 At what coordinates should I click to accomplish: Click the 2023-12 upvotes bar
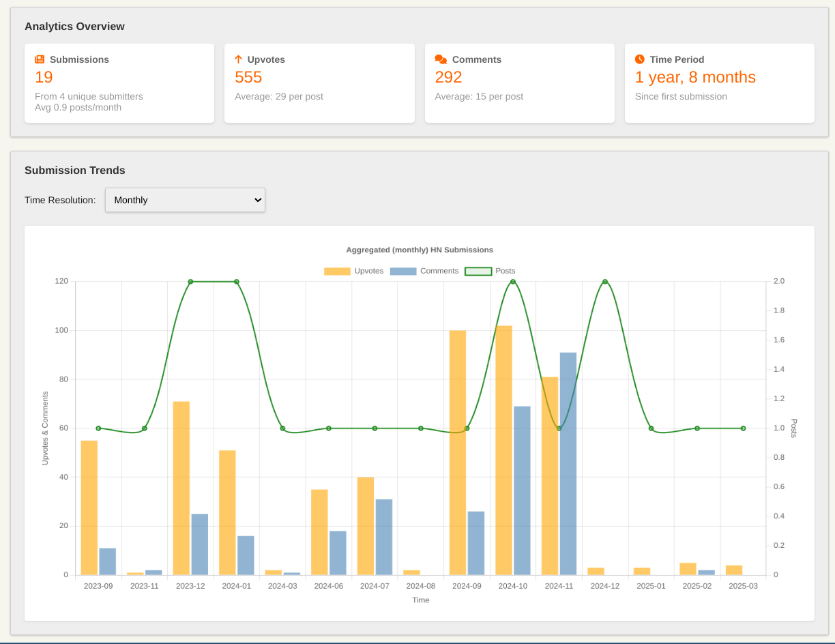(x=181, y=488)
